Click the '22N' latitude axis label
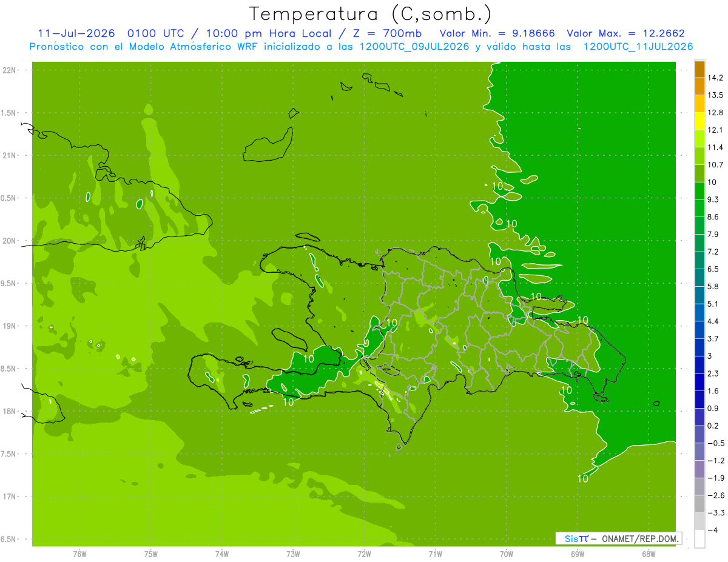Screen dimensions: 728x562 (10, 70)
